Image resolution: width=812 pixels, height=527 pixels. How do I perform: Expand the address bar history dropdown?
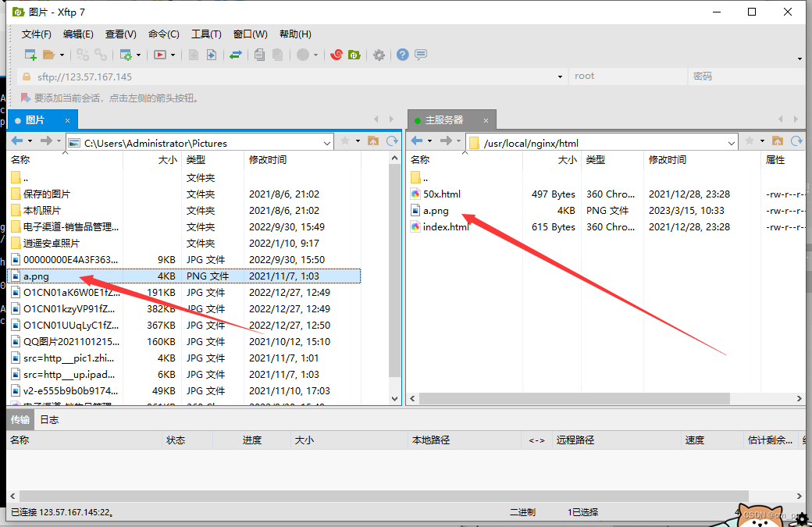(x=560, y=77)
